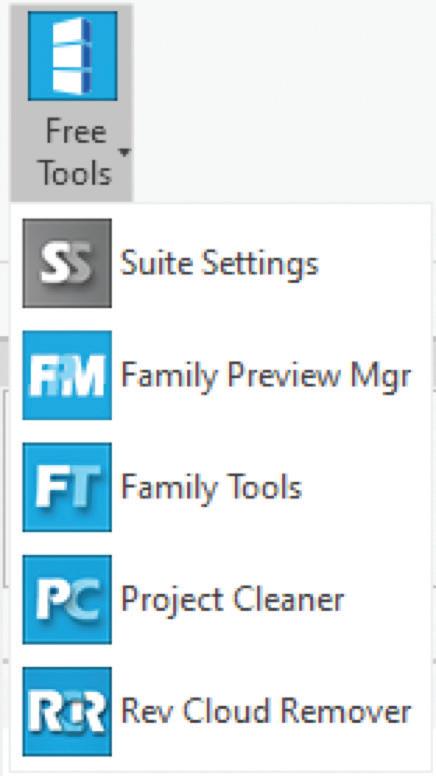Click the PC Project Cleaner icon
This screenshot has height=776, width=436.
67,599
